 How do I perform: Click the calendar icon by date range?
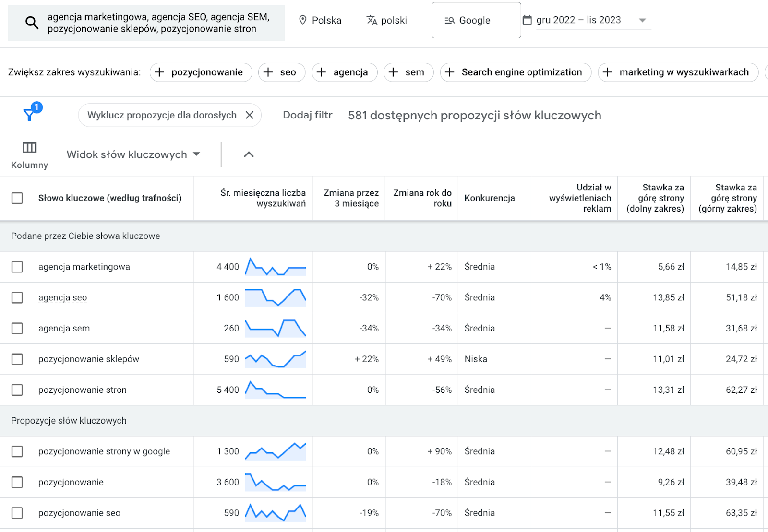(527, 20)
